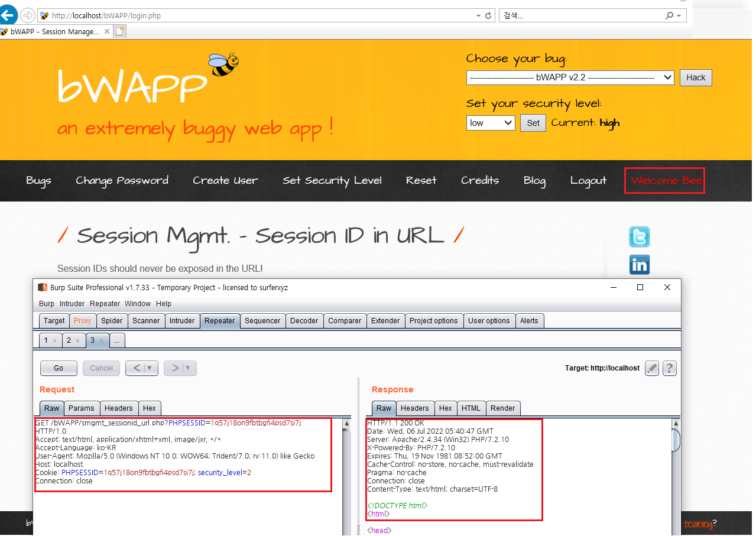Click the search magnifier icon
This screenshot has height=536, width=756.
669,16
